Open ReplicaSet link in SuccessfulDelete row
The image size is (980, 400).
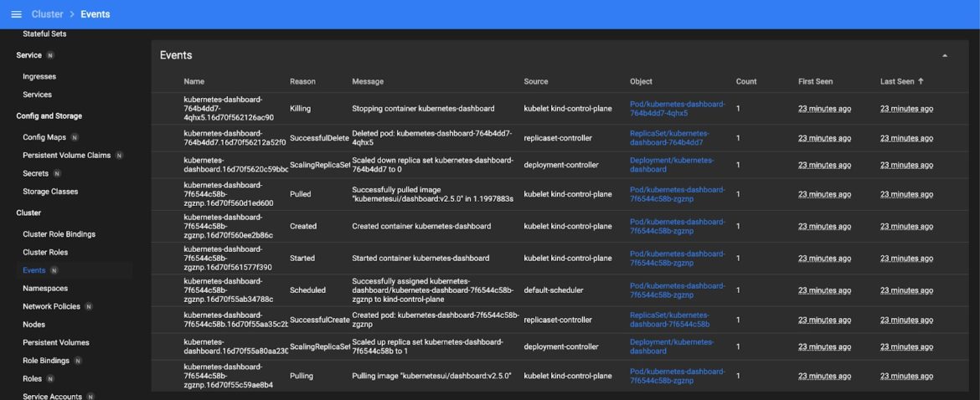tap(669, 138)
